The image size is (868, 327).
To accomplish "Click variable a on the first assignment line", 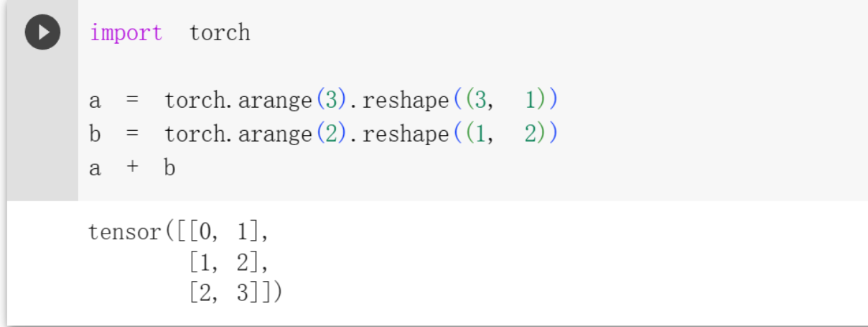I will point(95,101).
